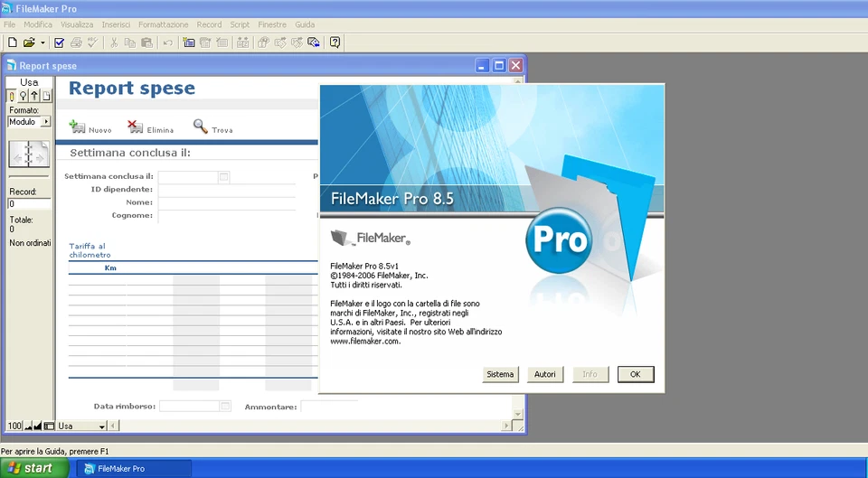Click the Paste clipboard icon
This screenshot has width=868, height=478.
pyautogui.click(x=146, y=42)
